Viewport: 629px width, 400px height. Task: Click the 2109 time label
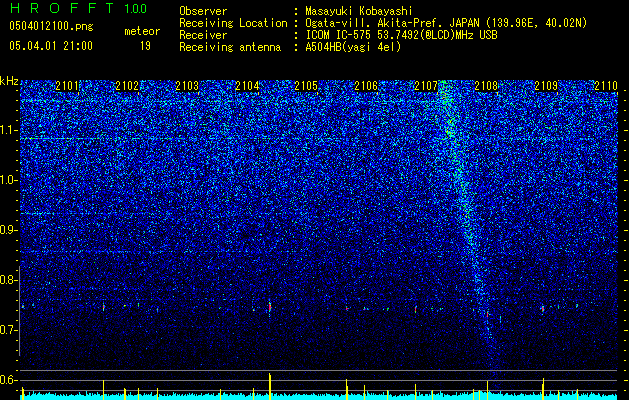pos(546,86)
